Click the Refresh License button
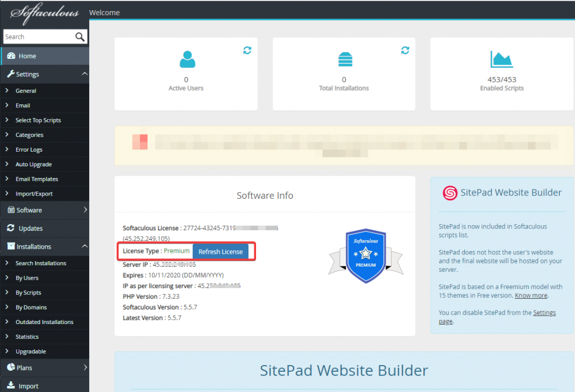Viewport: 575px width, 392px height. click(220, 252)
